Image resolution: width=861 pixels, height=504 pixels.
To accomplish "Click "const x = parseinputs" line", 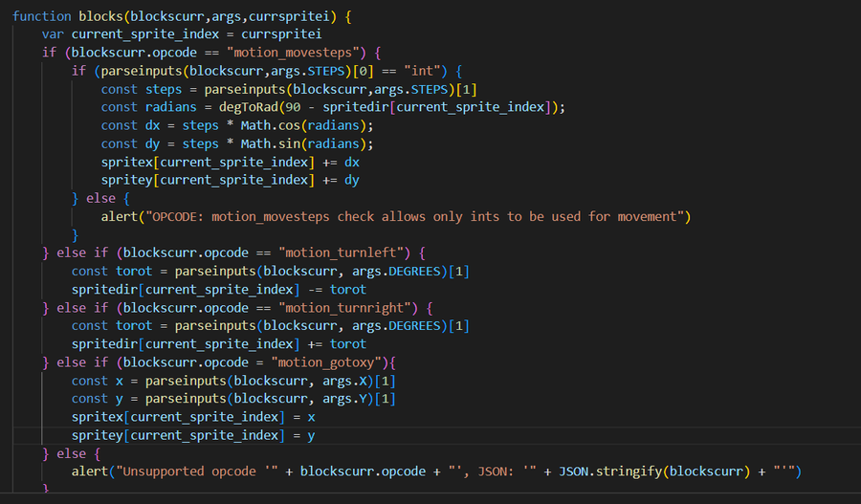I will (233, 381).
